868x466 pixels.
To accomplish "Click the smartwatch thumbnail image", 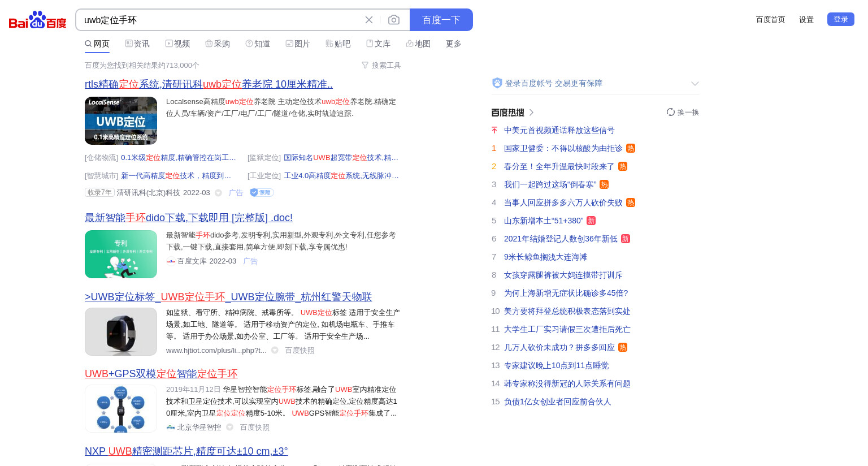I will tap(121, 331).
